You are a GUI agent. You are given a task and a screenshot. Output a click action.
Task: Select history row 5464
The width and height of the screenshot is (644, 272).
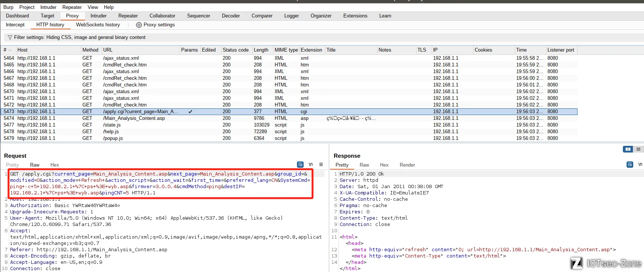click(x=290, y=58)
